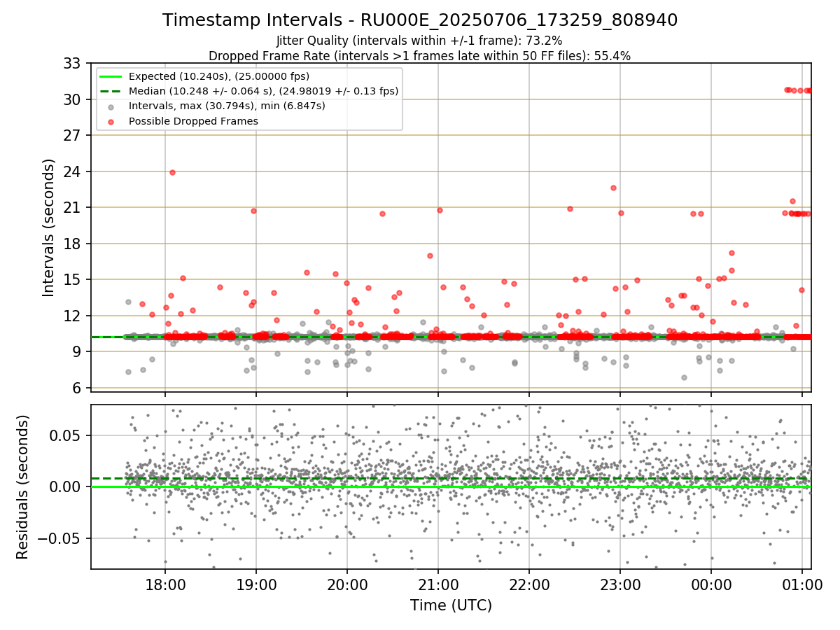Click the gray dot marker in the legend
840x630 pixels.
click(111, 106)
